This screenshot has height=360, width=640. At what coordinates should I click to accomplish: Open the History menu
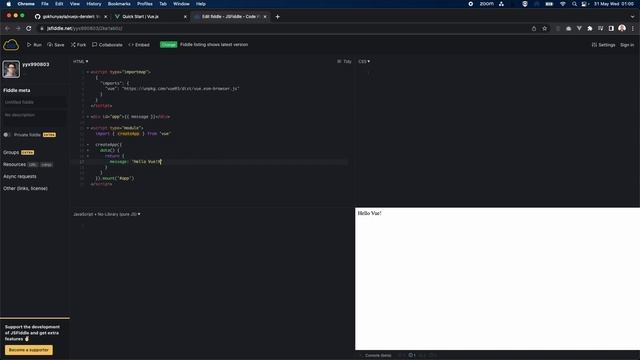93,4
